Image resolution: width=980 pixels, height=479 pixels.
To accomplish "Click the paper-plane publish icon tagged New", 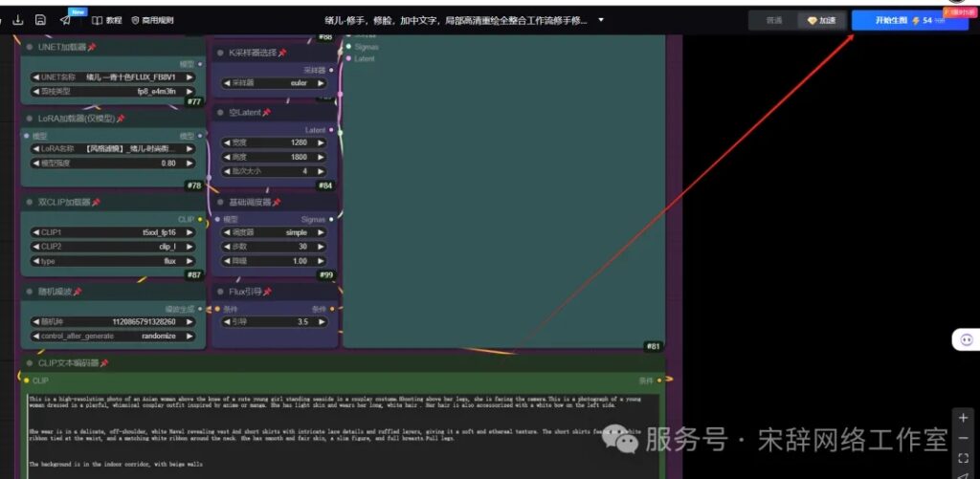I will [66, 20].
